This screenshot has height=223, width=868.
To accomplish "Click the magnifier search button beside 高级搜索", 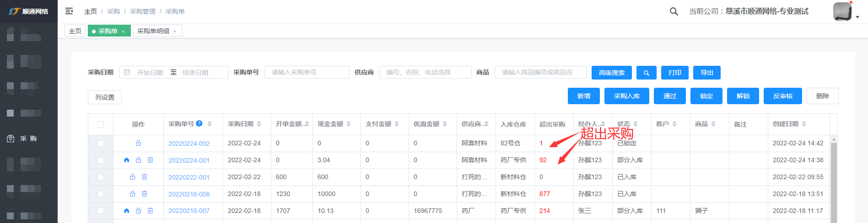I will [646, 73].
